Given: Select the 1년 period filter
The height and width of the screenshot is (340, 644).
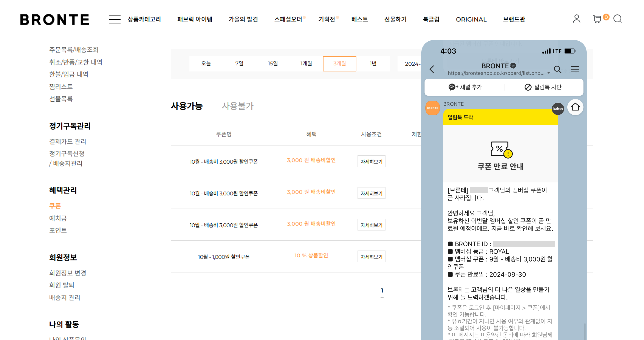Looking at the screenshot, I should 373,64.
